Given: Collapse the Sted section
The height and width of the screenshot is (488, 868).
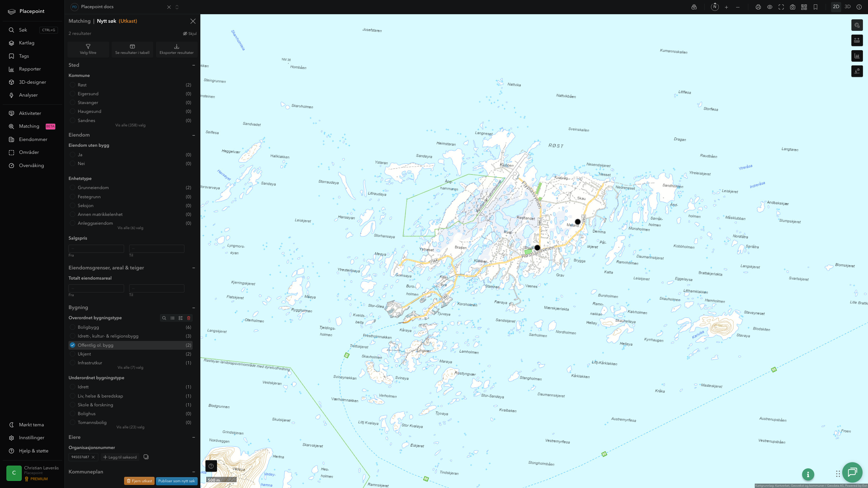Looking at the screenshot, I should pos(194,65).
